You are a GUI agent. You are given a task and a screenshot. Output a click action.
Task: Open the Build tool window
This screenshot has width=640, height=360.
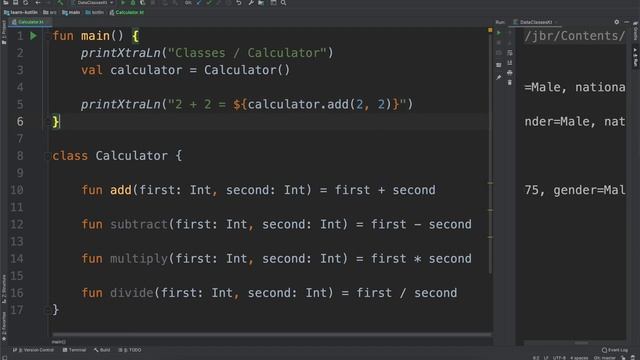click(102, 350)
